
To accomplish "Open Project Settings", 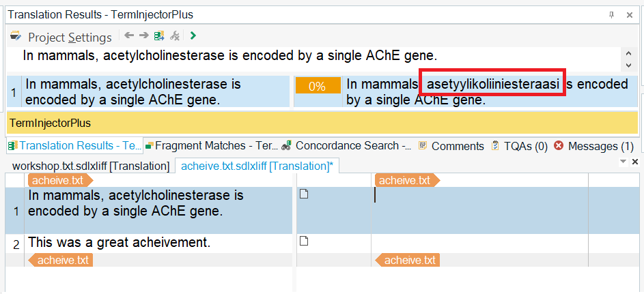I will point(61,38).
